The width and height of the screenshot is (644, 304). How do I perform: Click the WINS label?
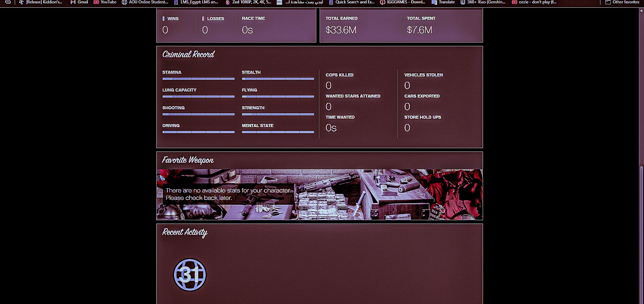pos(173,18)
